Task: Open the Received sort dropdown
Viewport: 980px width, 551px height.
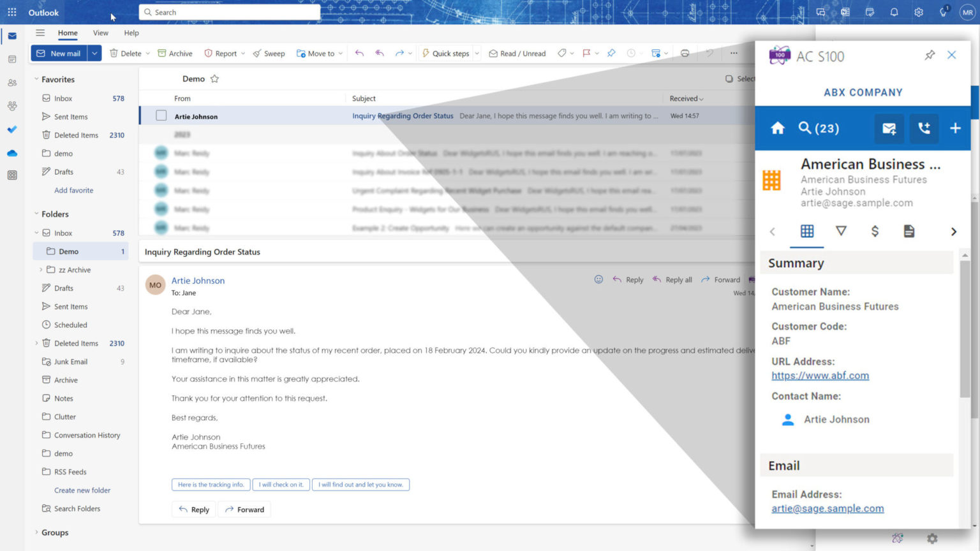Action: 687,98
